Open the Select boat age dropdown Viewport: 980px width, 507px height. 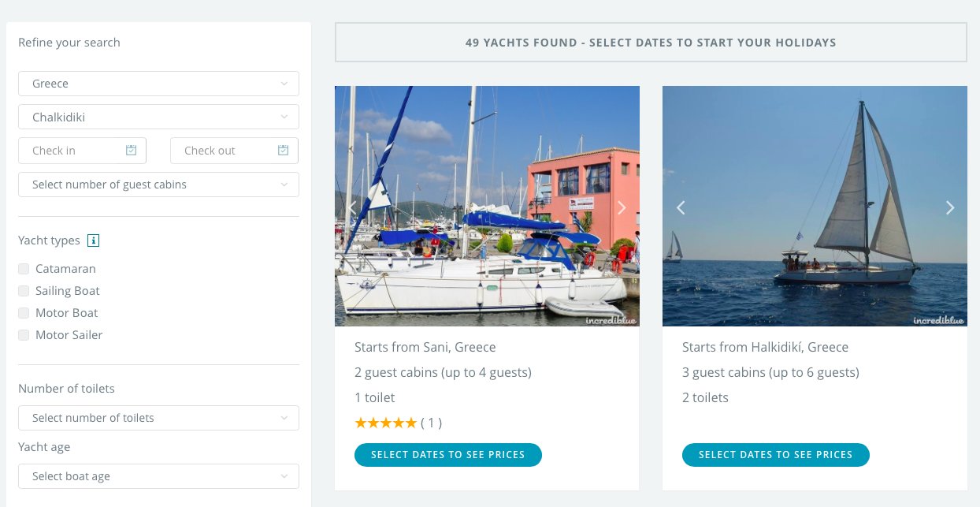(158, 476)
